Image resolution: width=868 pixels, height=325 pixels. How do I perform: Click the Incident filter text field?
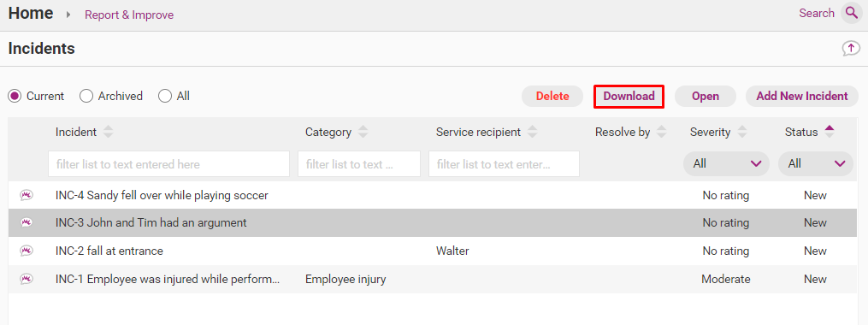pos(168,164)
